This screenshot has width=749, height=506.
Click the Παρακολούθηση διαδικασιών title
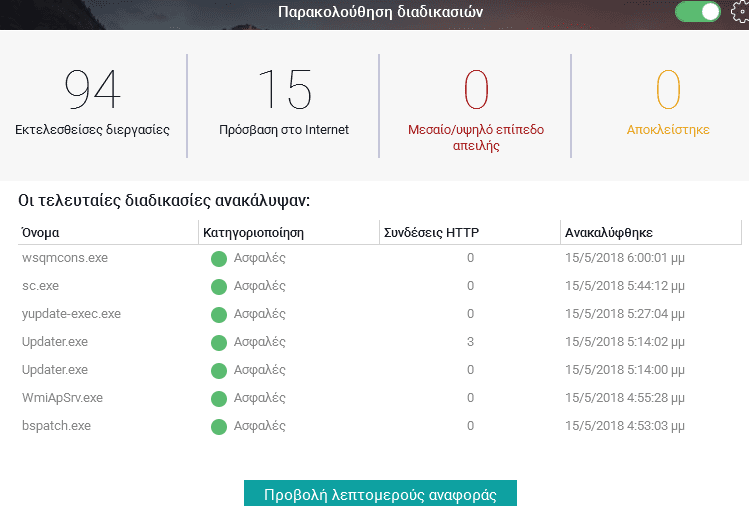coord(380,11)
